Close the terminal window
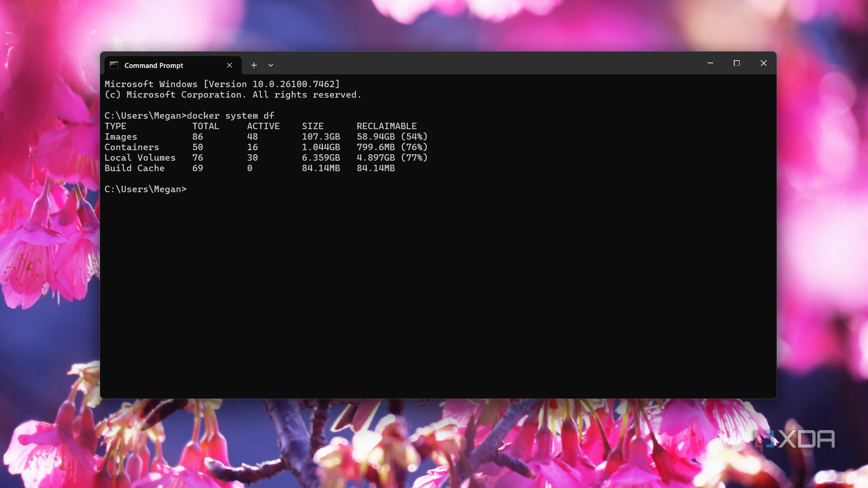Image resolution: width=868 pixels, height=488 pixels. coord(763,63)
